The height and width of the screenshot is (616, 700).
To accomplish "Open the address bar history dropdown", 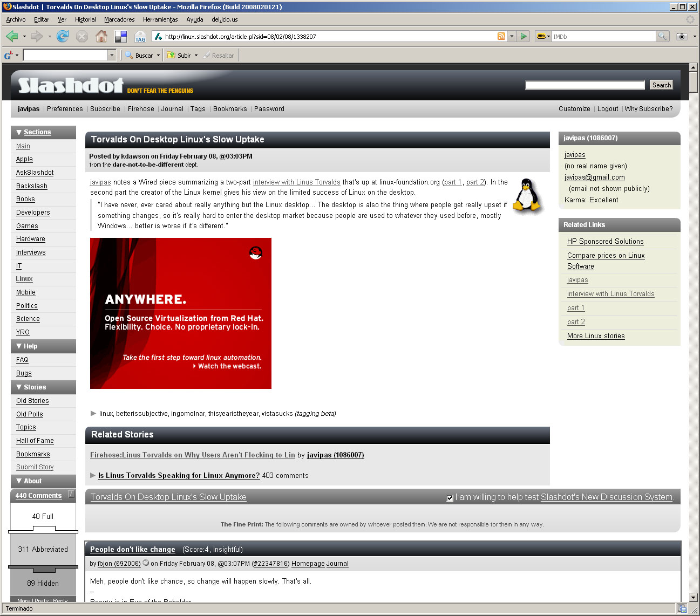I will pyautogui.click(x=512, y=36).
